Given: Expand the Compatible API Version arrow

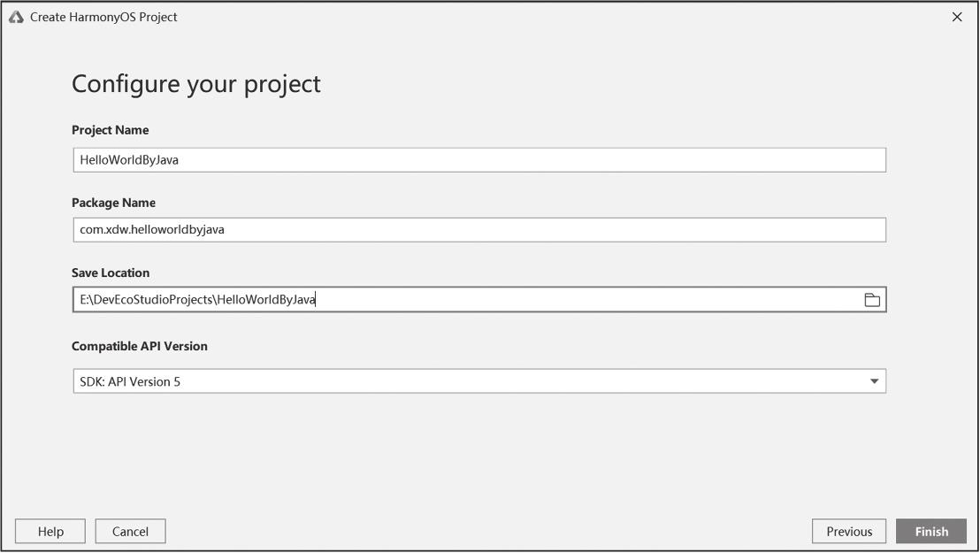Looking at the screenshot, I should click(874, 381).
